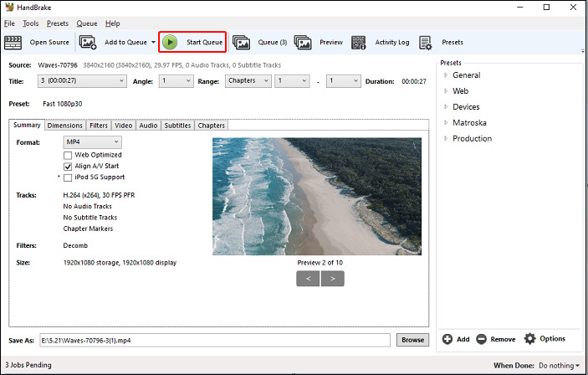The height and width of the screenshot is (375, 588).
Task: Open the Add to Queue dropdown arrow
Action: click(153, 42)
